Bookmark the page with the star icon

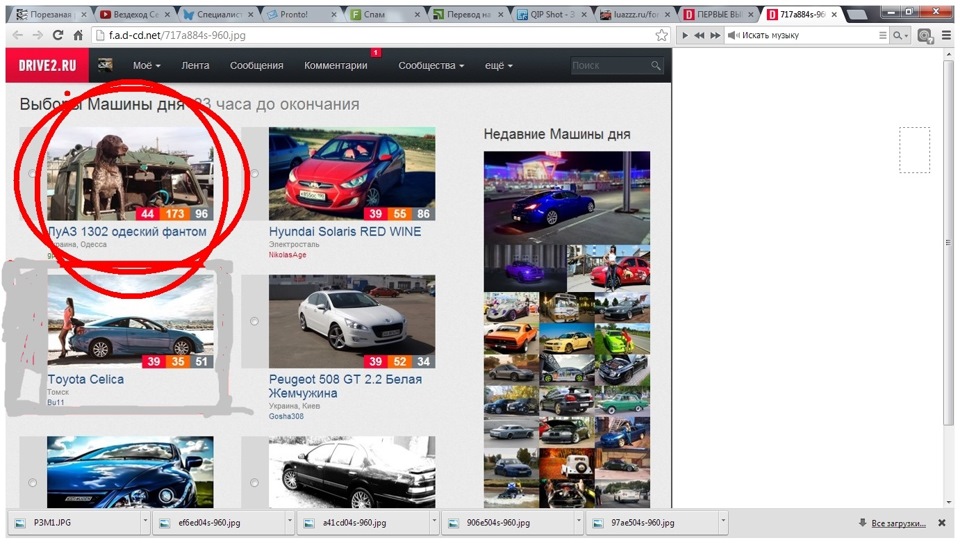[x=661, y=36]
